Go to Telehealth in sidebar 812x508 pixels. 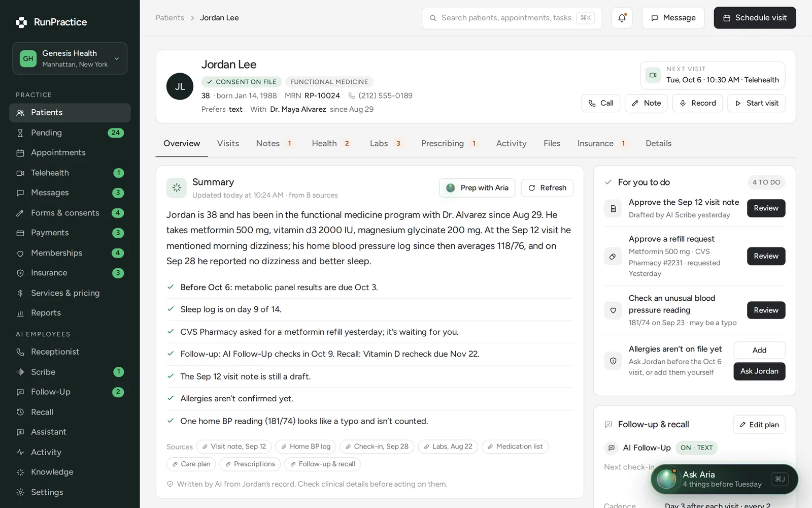tap(70, 173)
